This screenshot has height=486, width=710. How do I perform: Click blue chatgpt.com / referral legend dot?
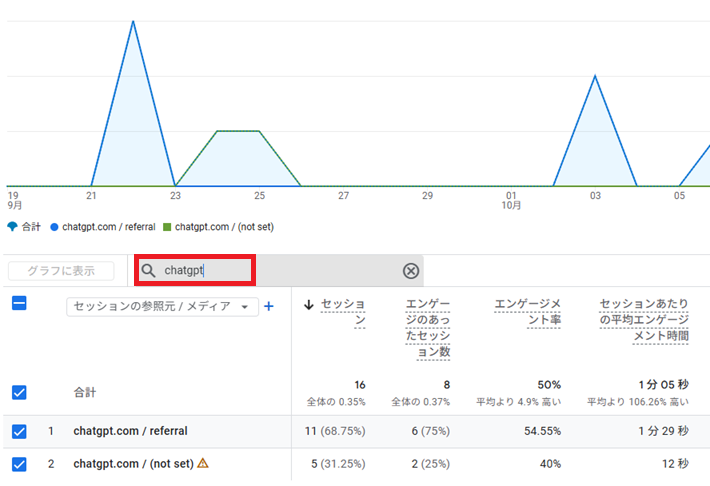coord(54,227)
